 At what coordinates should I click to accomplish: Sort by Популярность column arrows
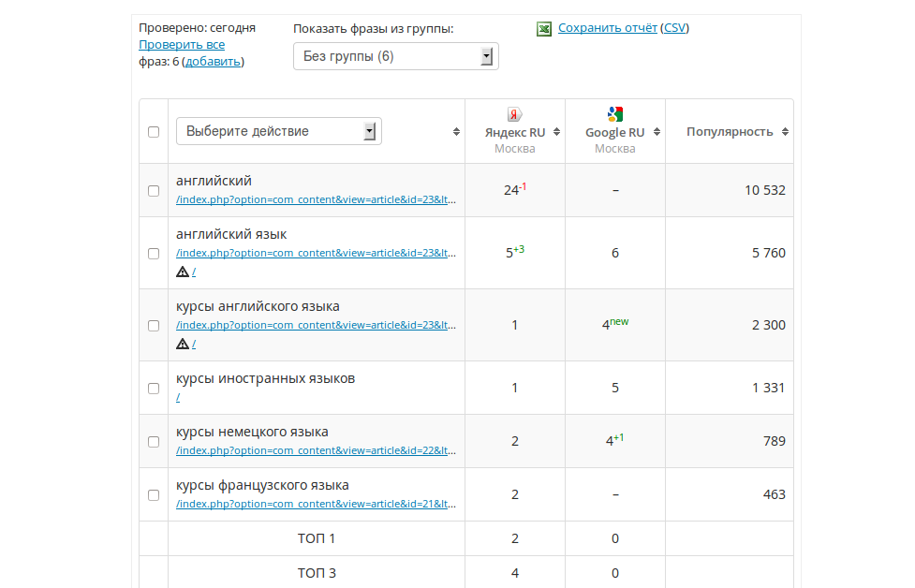pyautogui.click(x=785, y=132)
